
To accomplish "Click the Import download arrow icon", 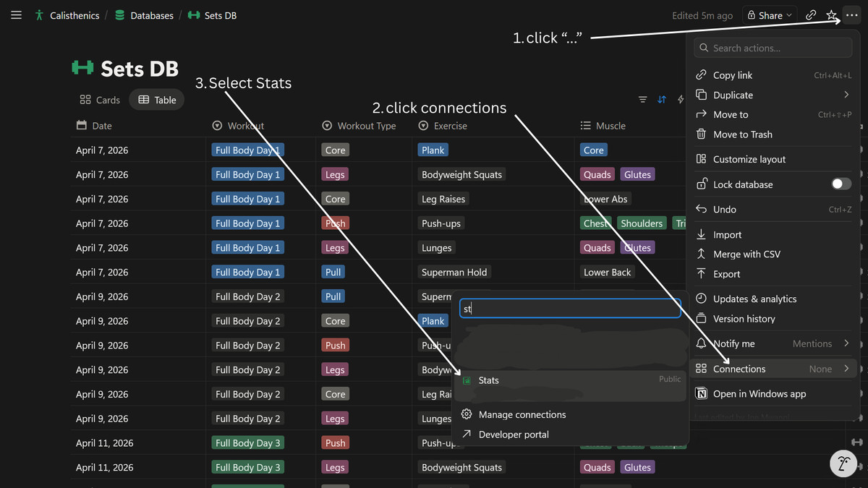I will click(x=701, y=234).
